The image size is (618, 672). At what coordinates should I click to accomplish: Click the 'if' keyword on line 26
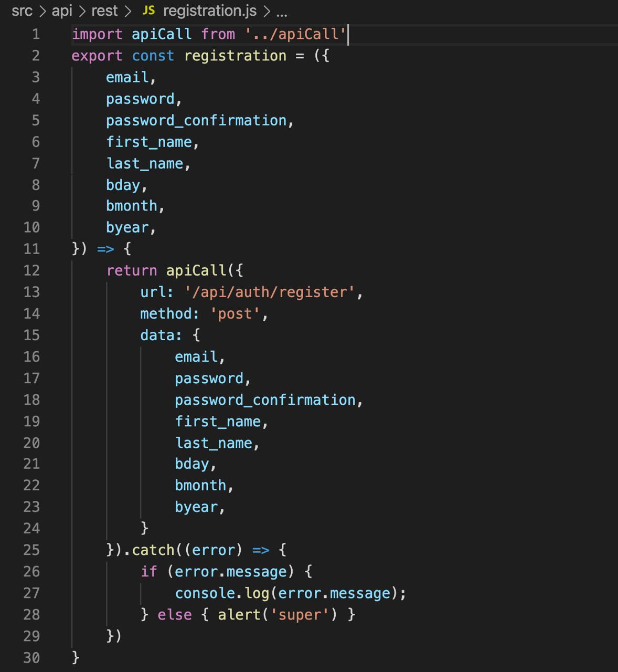[148, 571]
